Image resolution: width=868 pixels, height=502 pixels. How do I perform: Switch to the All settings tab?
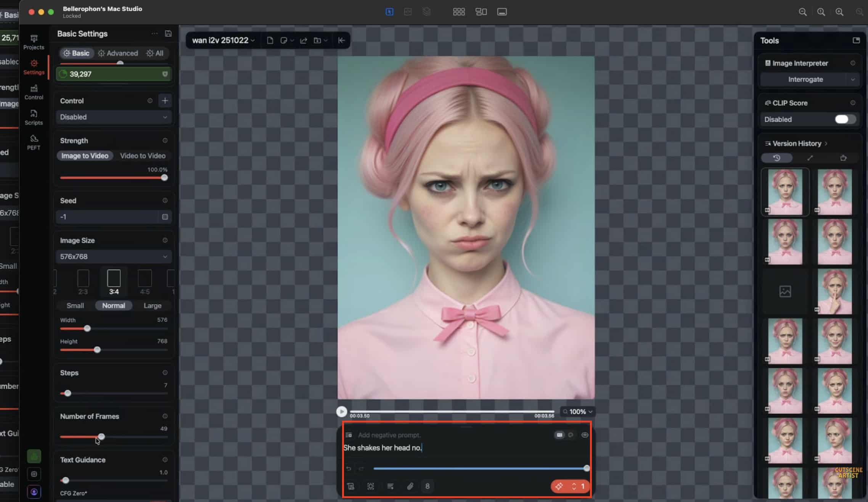pyautogui.click(x=155, y=53)
